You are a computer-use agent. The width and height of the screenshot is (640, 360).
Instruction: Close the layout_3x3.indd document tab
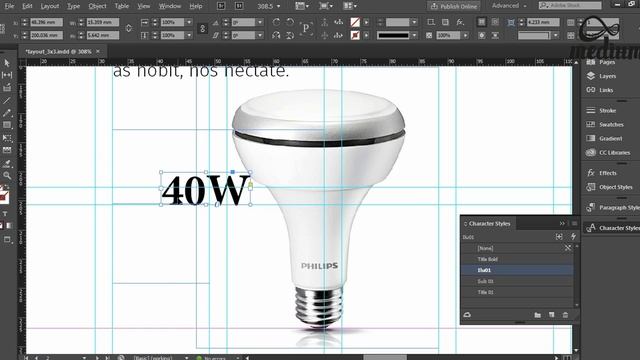(98, 51)
